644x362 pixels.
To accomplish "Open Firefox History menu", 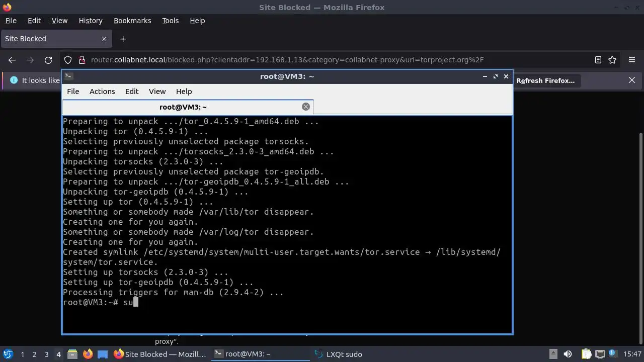I will [x=91, y=21].
